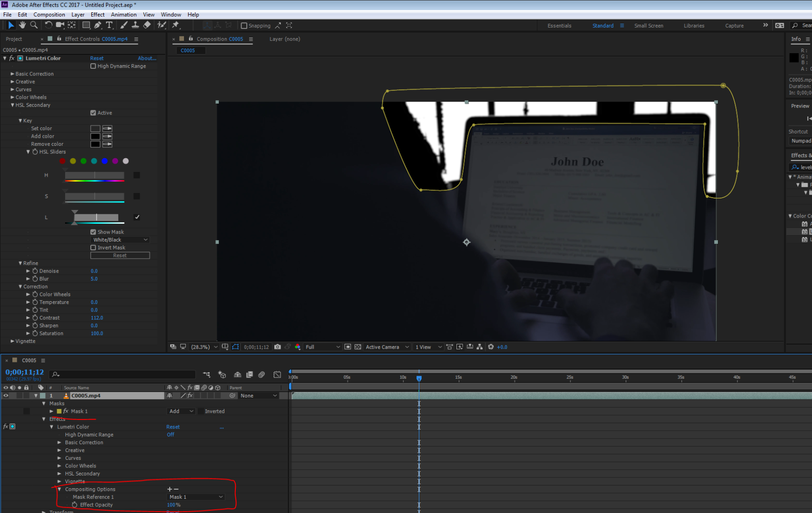The width and height of the screenshot is (812, 513).
Task: Open the Window menu
Action: coord(171,15)
